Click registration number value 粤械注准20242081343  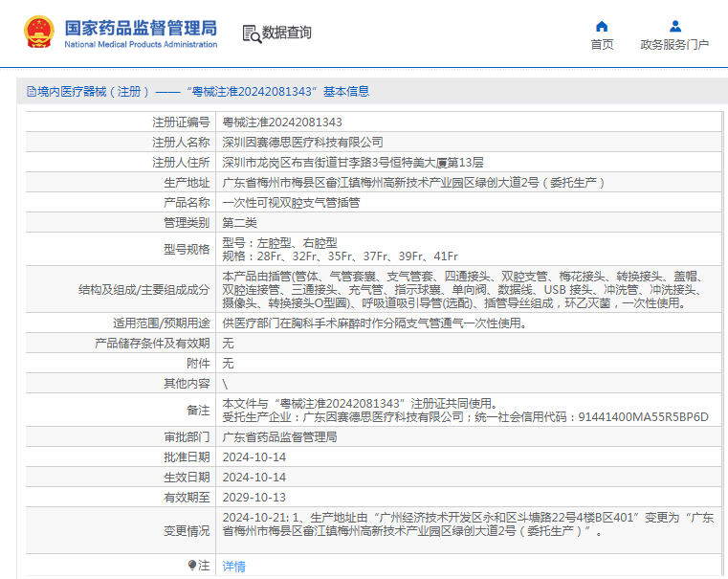[x=282, y=122]
